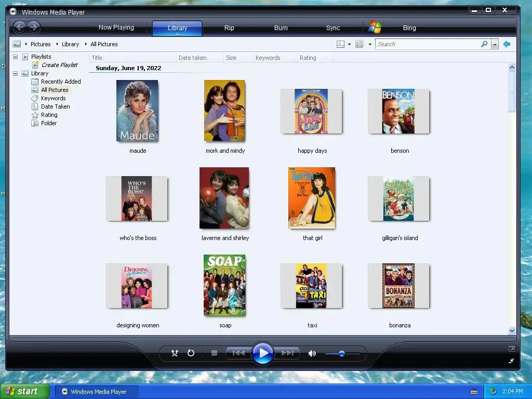Sort by the Date taken column
The width and height of the screenshot is (532, 399).
(x=199, y=58)
